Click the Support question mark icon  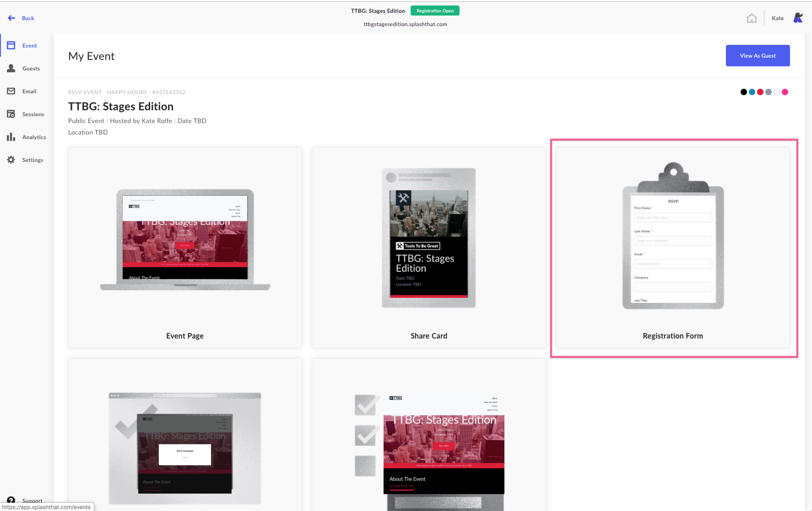[11, 500]
